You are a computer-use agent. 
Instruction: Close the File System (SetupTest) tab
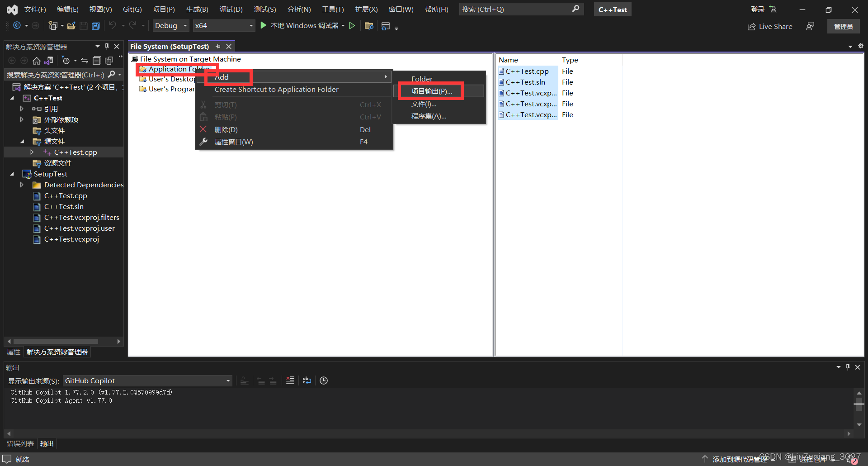coord(229,46)
